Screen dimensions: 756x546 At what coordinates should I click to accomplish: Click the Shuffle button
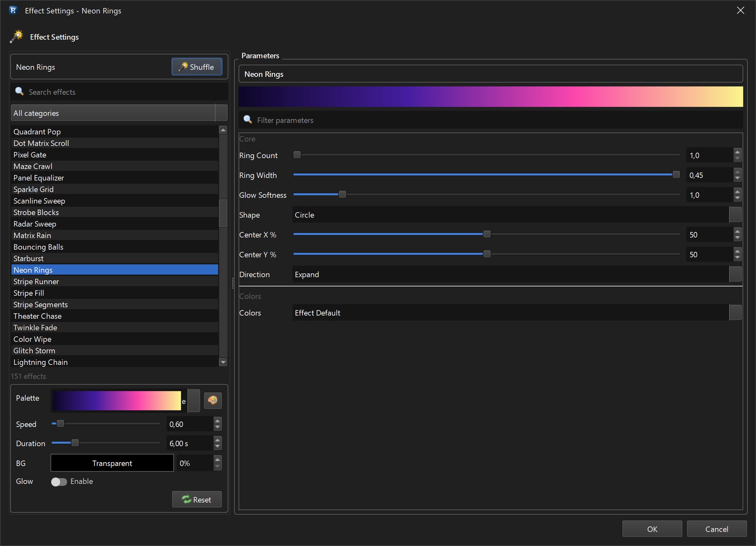coord(197,67)
